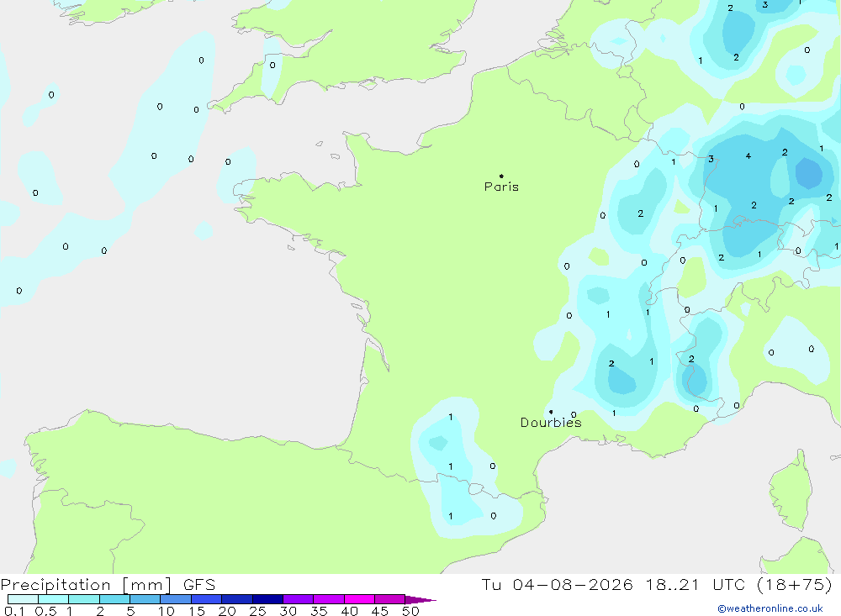This screenshot has width=841, height=616.
Task: Click the forecast date 'Tu 04-08-2026'
Action: 557,584
